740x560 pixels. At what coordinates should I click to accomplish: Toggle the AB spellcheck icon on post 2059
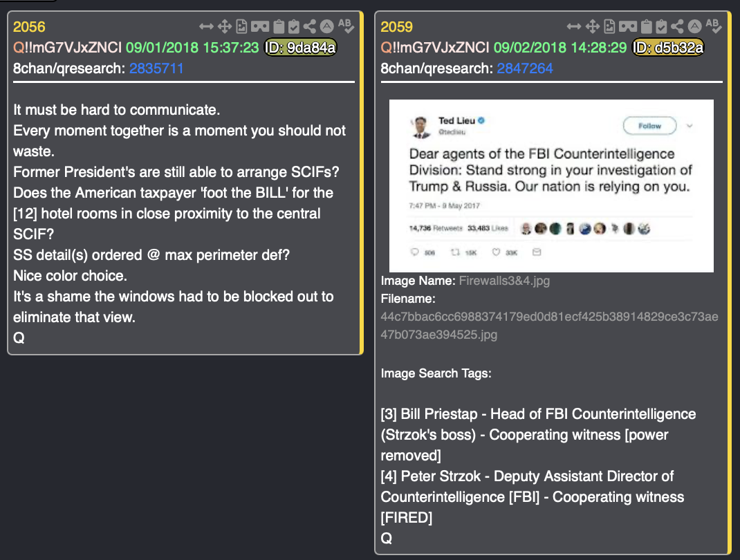[714, 26]
